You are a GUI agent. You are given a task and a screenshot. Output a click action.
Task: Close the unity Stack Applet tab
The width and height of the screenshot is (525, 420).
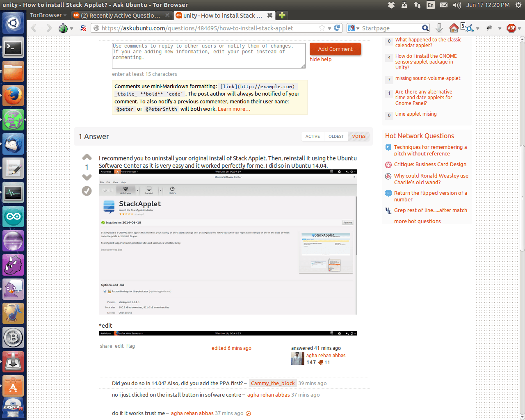coord(269,15)
